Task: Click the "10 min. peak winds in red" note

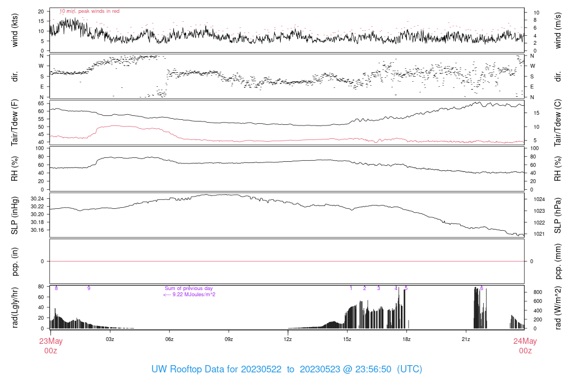Action: [x=89, y=11]
